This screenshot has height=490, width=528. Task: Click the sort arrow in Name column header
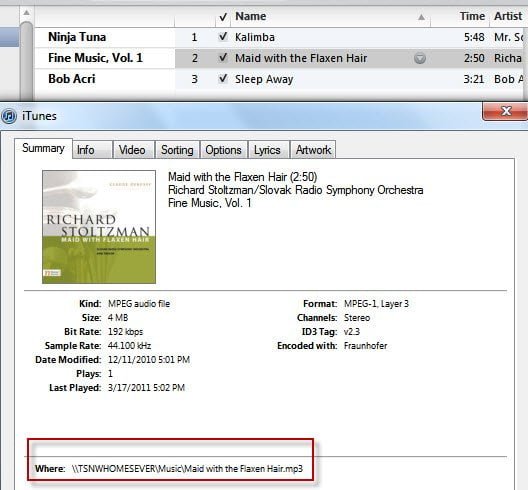click(x=421, y=17)
